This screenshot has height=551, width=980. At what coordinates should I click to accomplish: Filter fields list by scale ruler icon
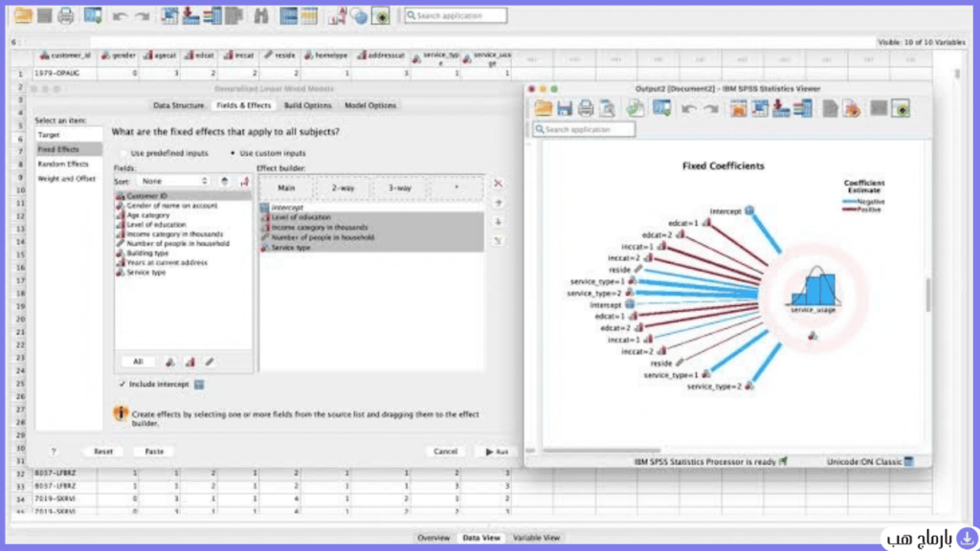[210, 362]
